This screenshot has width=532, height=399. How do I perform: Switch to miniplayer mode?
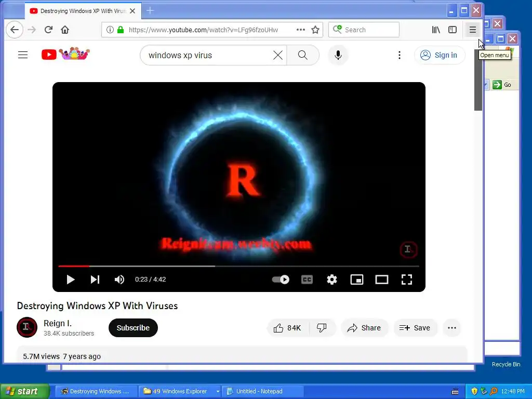[357, 280]
